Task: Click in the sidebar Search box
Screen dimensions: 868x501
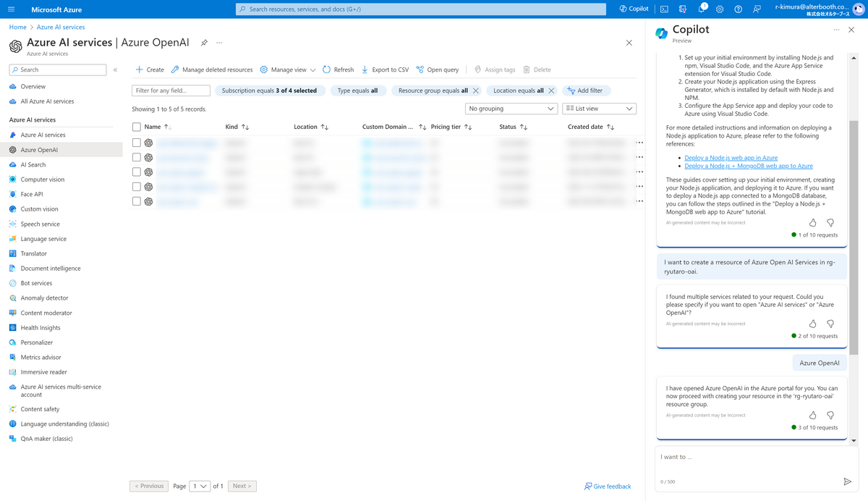Action: [x=58, y=70]
